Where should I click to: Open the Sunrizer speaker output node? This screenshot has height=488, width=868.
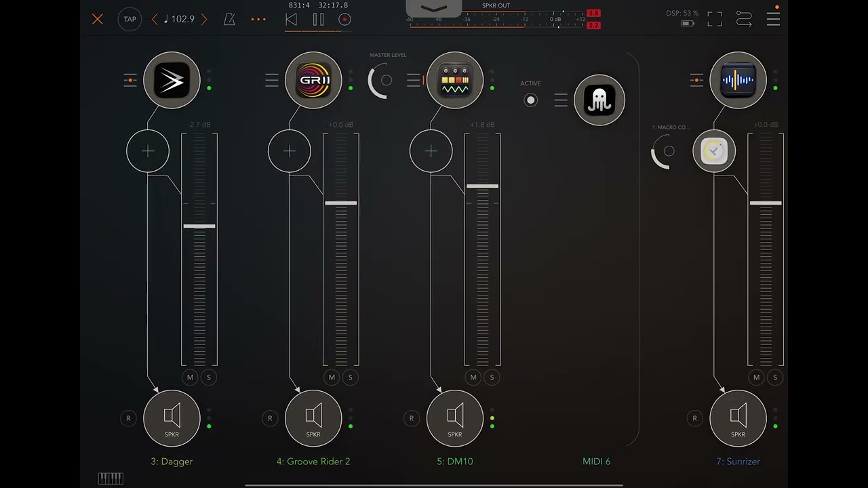(x=738, y=418)
